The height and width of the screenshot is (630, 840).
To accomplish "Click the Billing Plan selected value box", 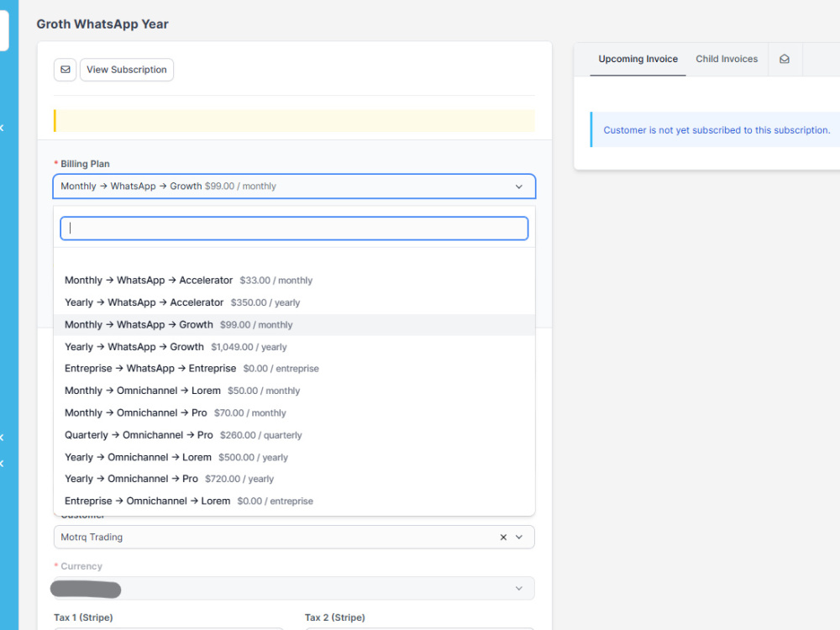I will [x=294, y=186].
